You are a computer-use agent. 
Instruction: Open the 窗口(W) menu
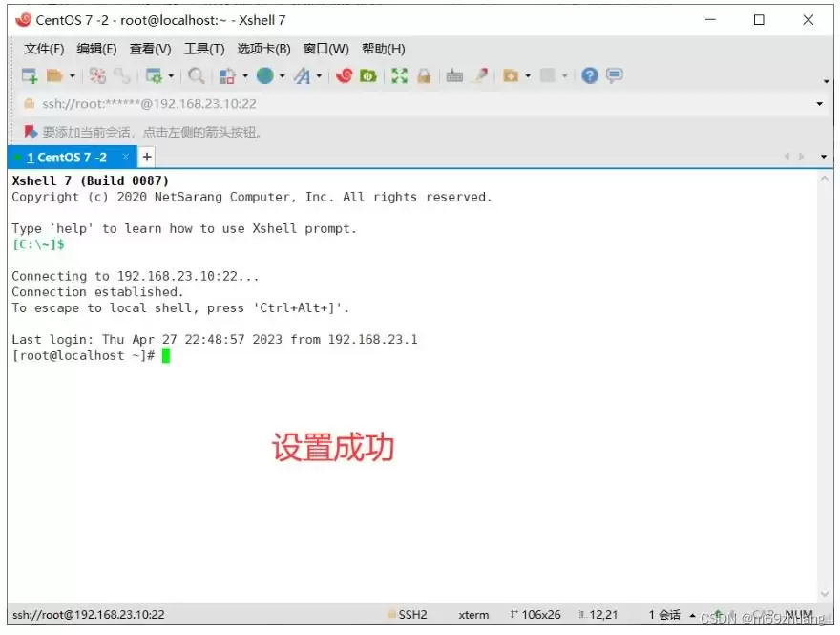[325, 49]
